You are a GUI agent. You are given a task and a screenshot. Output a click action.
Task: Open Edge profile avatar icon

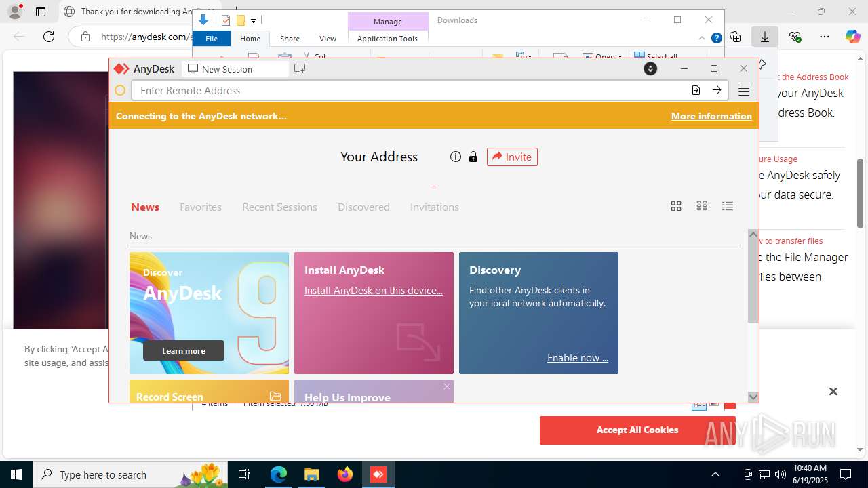[15, 12]
